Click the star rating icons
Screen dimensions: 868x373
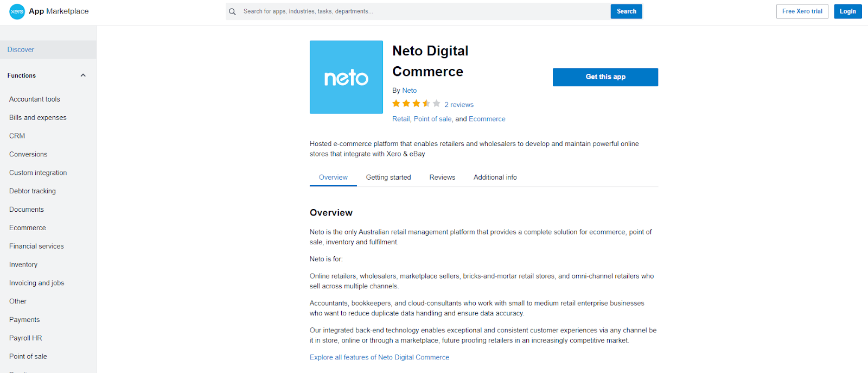pos(416,104)
